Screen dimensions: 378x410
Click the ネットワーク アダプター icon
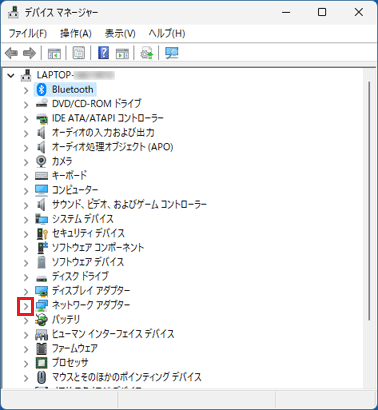(x=41, y=305)
